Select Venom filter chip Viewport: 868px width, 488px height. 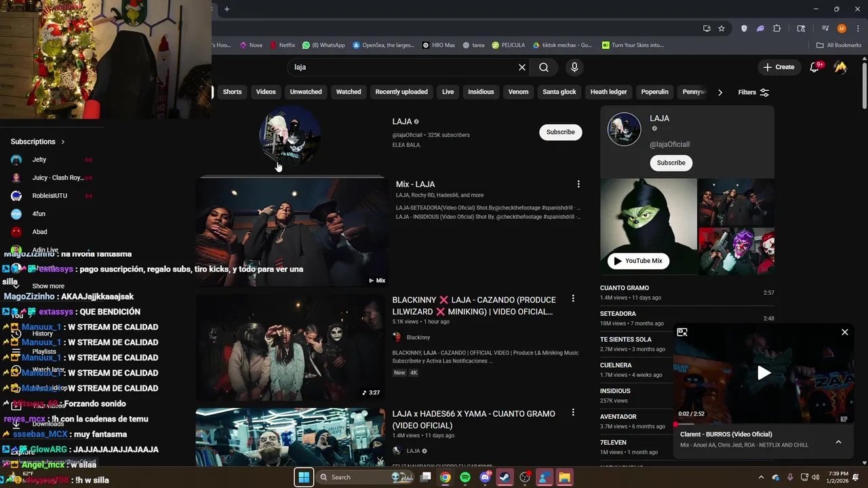tap(518, 91)
